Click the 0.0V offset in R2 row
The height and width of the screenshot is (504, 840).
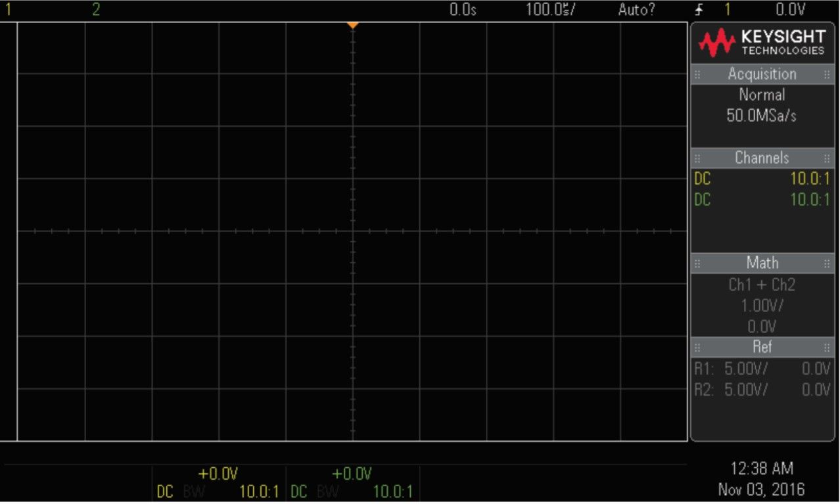coord(816,390)
